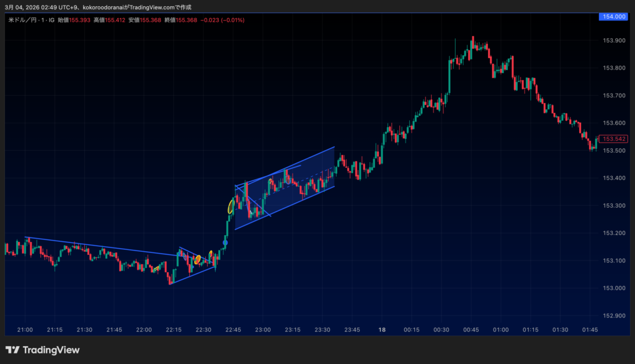Click the 米ドル/円 symbol title
Image resolution: width=635 pixels, height=364 pixels.
[x=32, y=20]
